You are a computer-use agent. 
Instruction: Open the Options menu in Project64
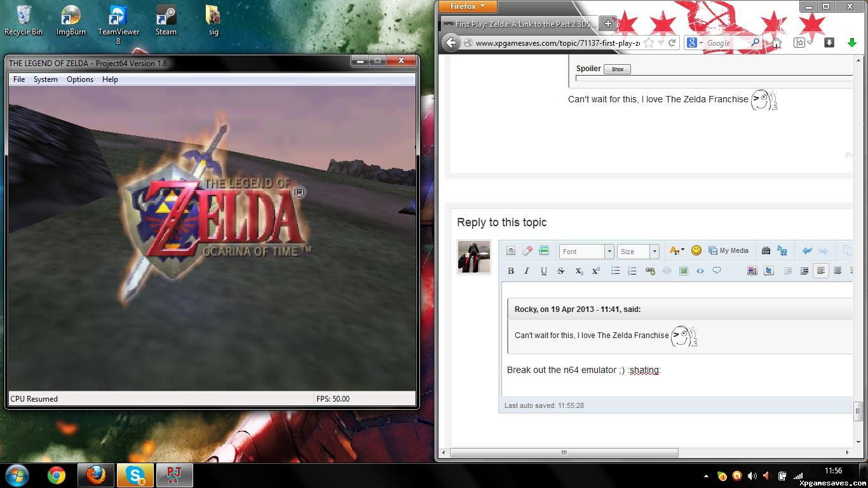80,79
